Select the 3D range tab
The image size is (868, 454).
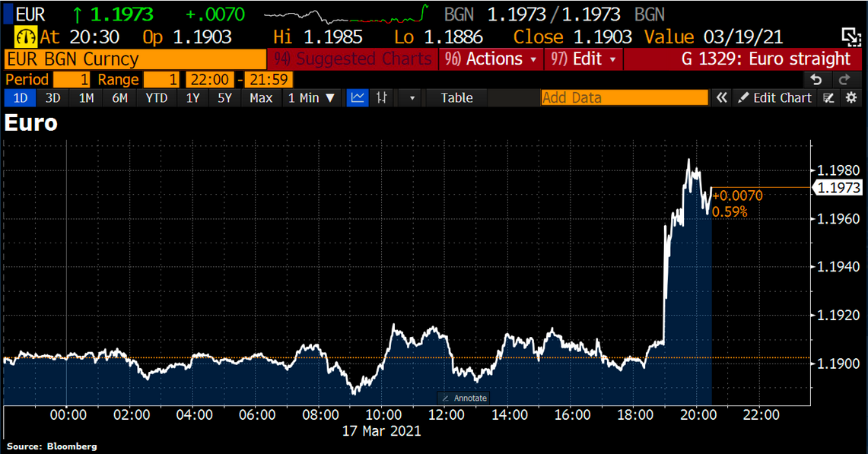point(52,98)
